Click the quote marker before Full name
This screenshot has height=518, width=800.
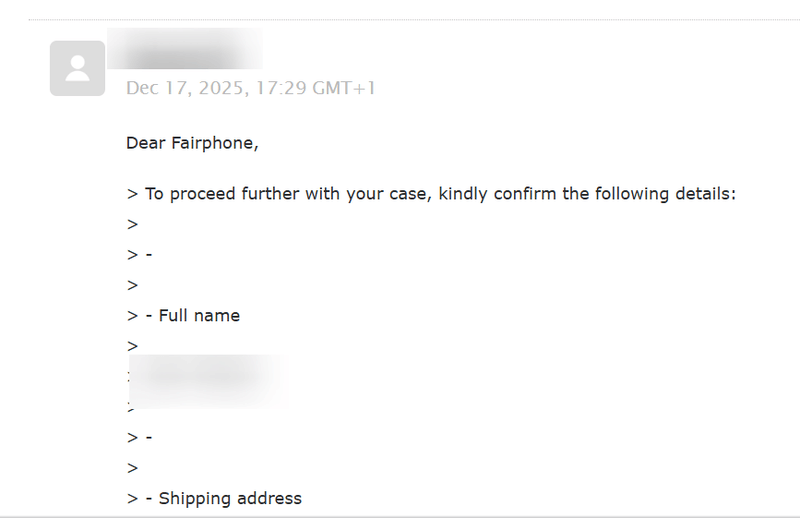pyautogui.click(x=132, y=316)
